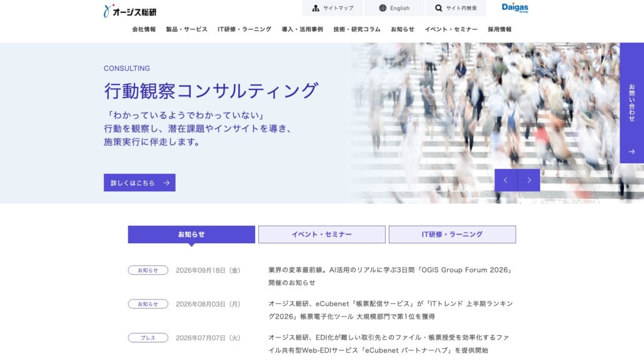Click the date 2026年08月03日（月）
The image size is (644, 362).
[208, 304]
